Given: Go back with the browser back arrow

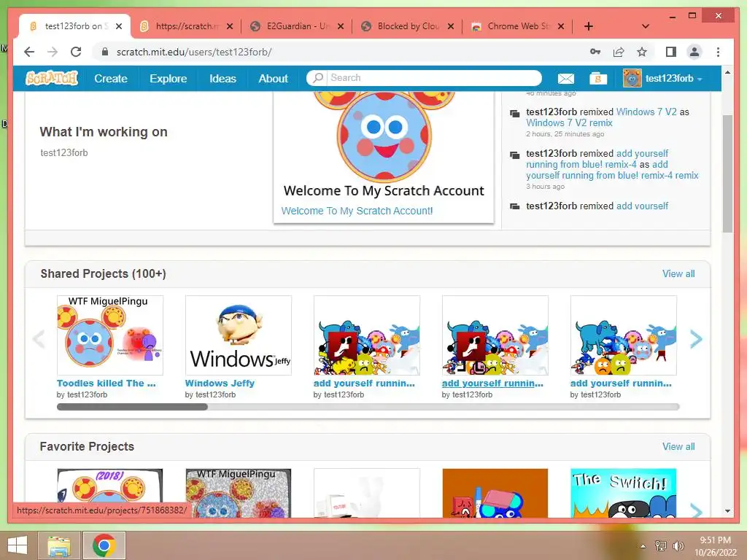Looking at the screenshot, I should (29, 52).
